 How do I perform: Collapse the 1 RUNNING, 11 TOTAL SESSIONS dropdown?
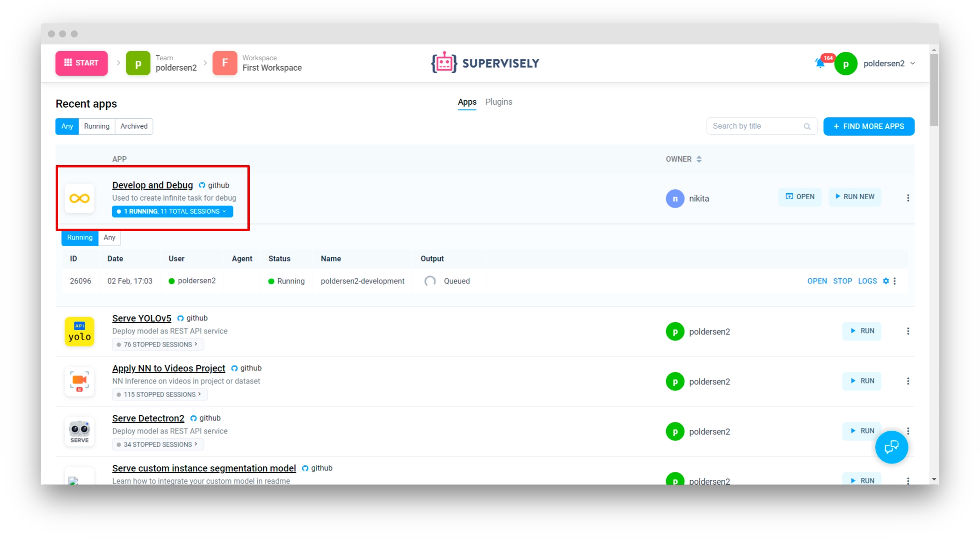172,211
